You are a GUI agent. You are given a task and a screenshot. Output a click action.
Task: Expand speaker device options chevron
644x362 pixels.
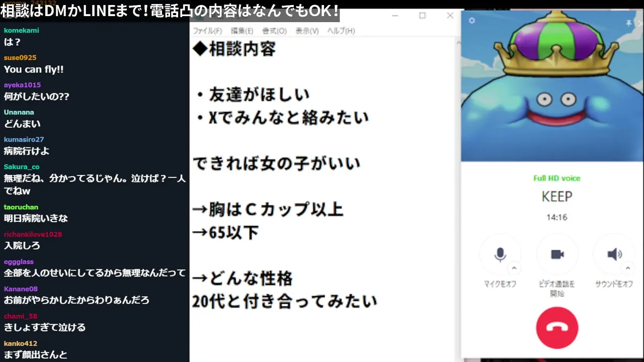[x=628, y=268]
